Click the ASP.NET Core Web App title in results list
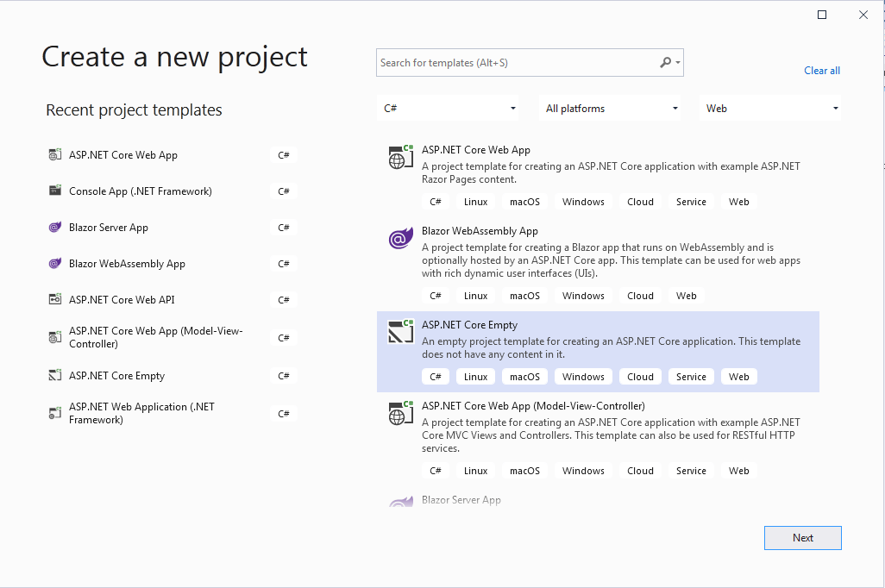 coord(476,149)
